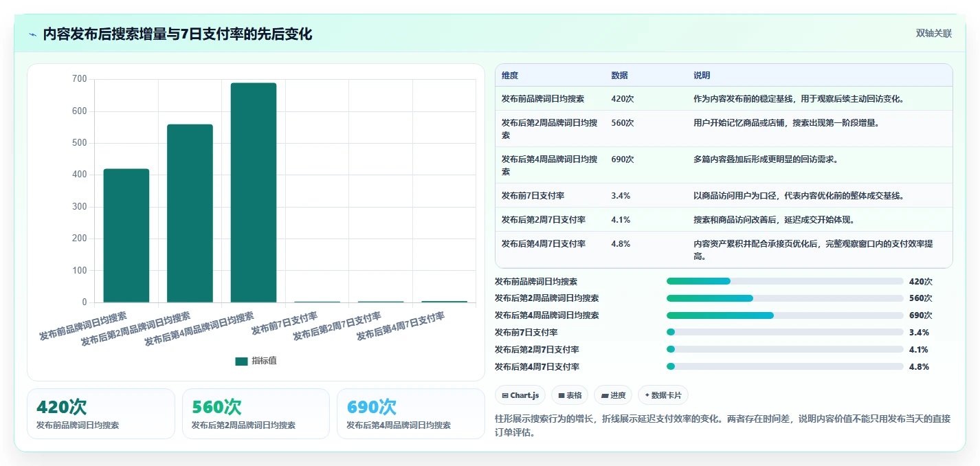This screenshot has width=980, height=466.
Task: Click x-axis label 发布后第4周7日支付率
Action: (401, 326)
